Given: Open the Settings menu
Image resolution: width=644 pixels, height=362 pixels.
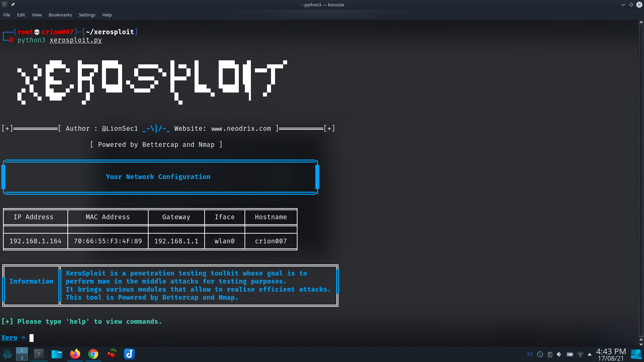Looking at the screenshot, I should point(87,15).
